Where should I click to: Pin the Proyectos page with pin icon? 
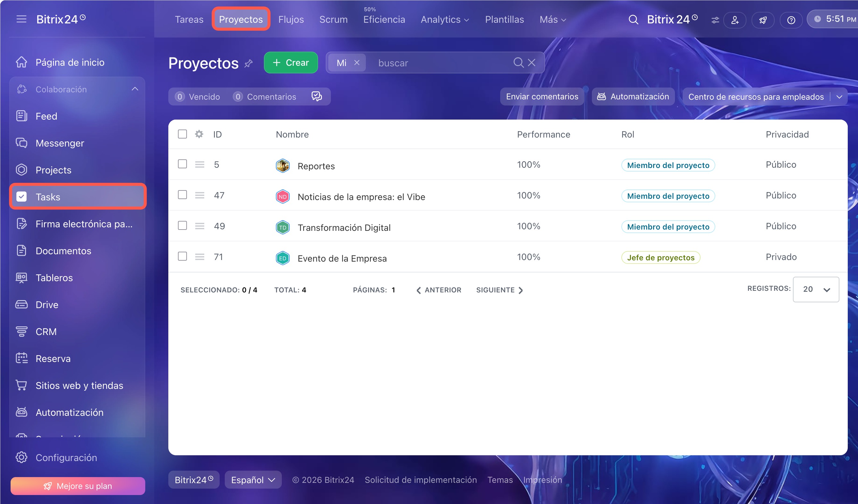[248, 63]
